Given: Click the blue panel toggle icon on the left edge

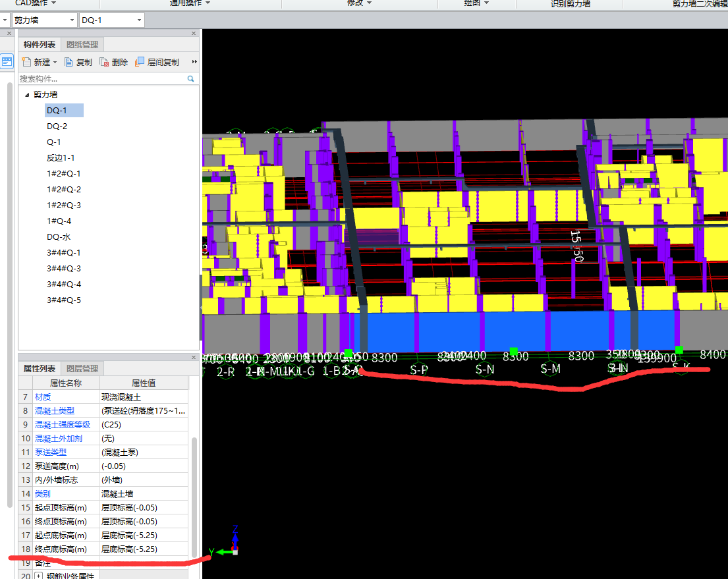Looking at the screenshot, I should pos(7,62).
